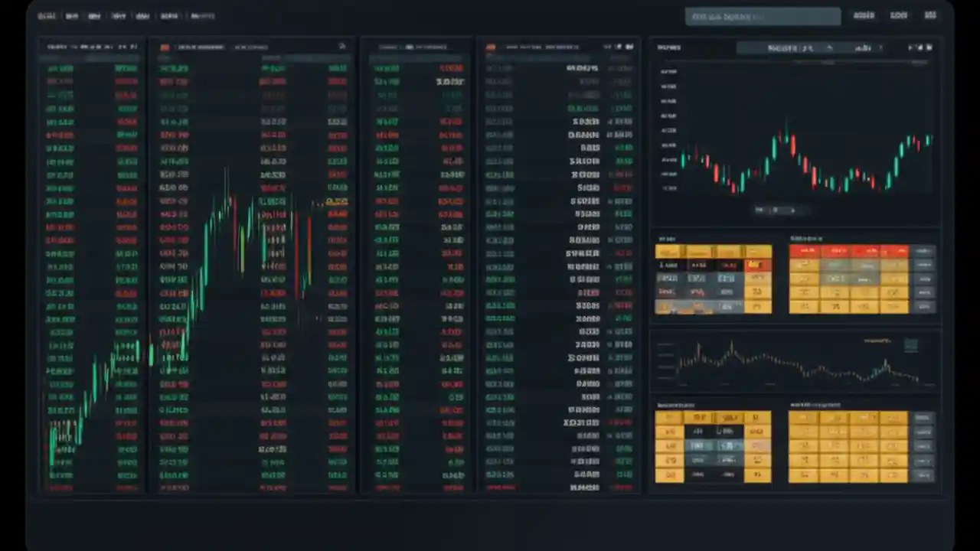Switch to the last tab in the top menu bar
This screenshot has width=980, height=551.
tap(203, 15)
